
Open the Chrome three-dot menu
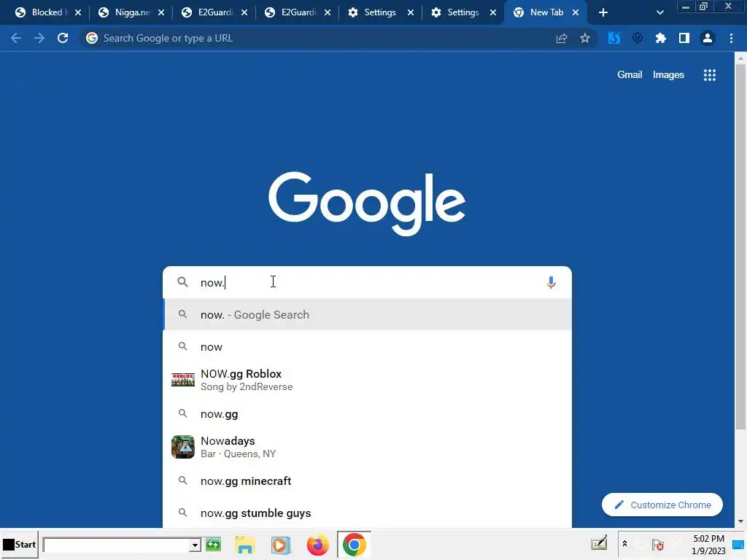point(731,38)
